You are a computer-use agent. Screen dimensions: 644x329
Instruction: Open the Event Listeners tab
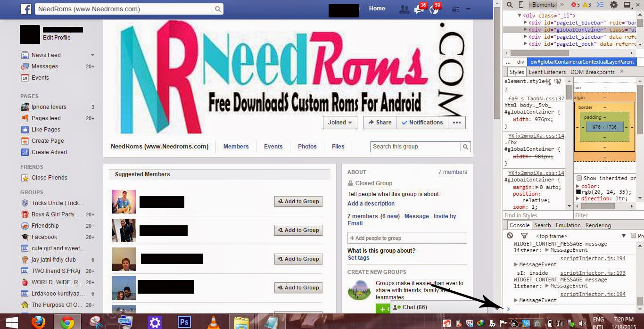(x=547, y=72)
